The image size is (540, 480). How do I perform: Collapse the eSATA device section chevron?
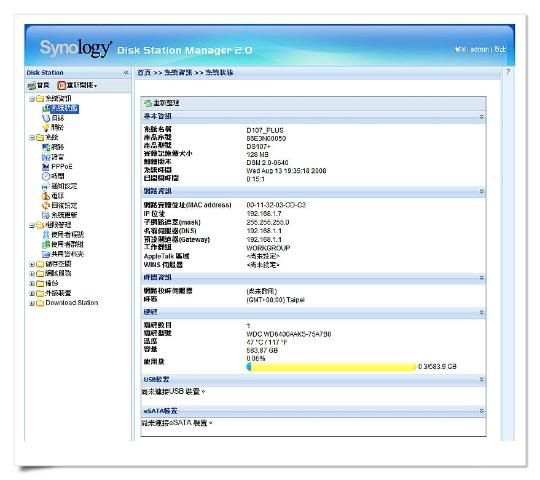coord(481,411)
